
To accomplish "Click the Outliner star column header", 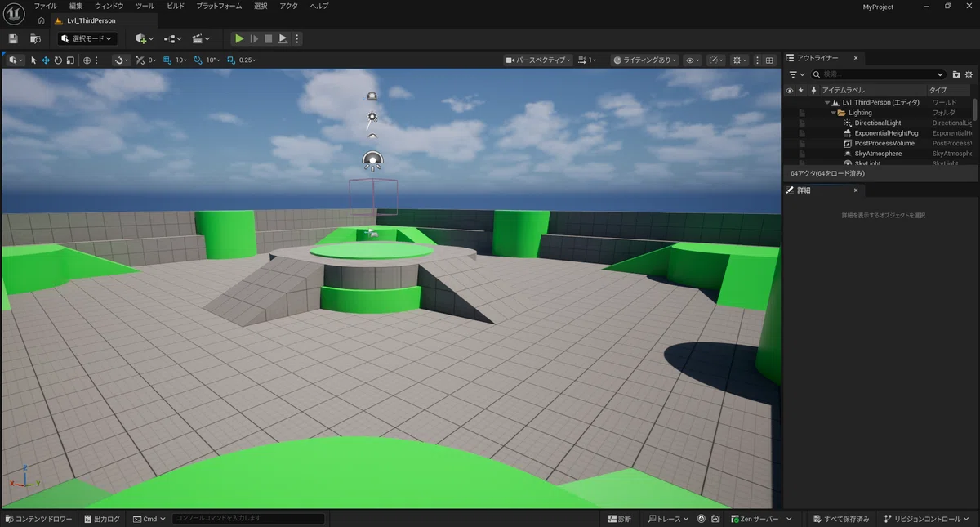I will [x=801, y=90].
